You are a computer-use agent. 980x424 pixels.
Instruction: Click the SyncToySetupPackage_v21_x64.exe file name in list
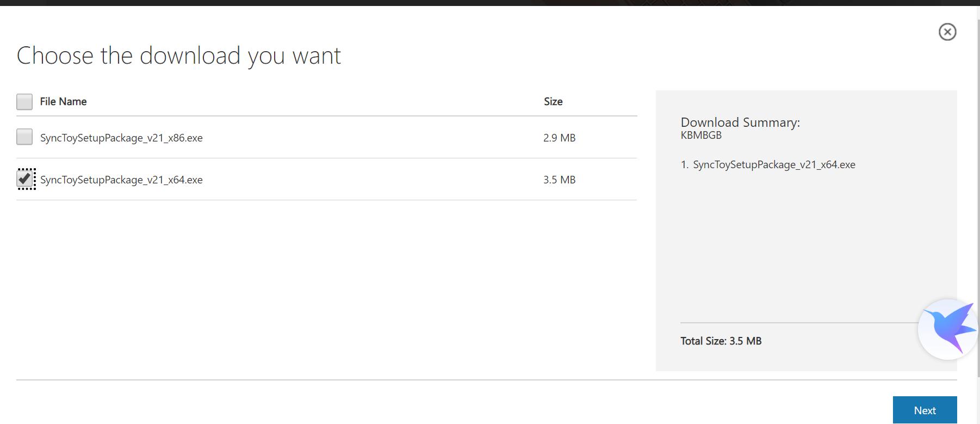click(121, 180)
